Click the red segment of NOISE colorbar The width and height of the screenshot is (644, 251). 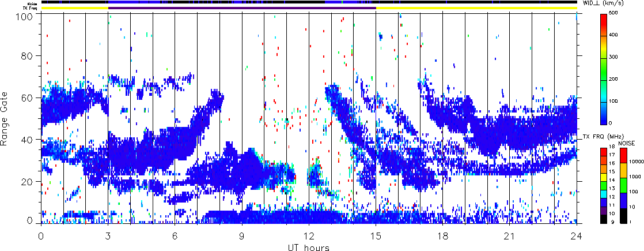click(623, 156)
